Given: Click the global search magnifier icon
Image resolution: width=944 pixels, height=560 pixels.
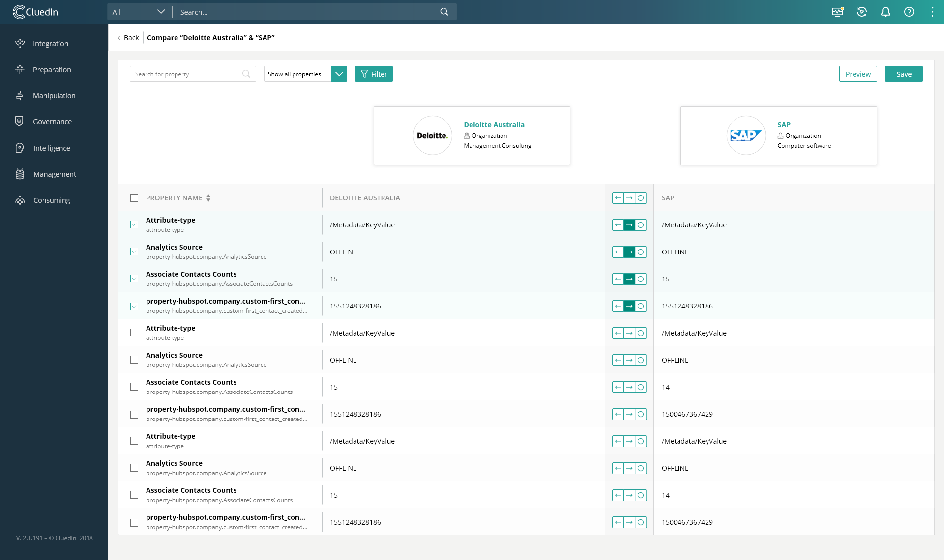Looking at the screenshot, I should pyautogui.click(x=444, y=12).
